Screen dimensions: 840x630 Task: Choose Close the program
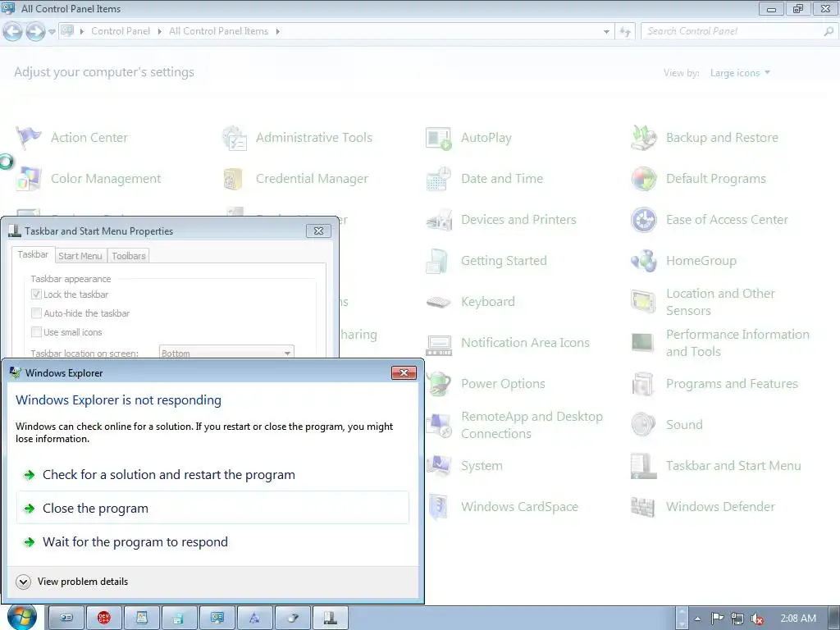click(x=212, y=508)
